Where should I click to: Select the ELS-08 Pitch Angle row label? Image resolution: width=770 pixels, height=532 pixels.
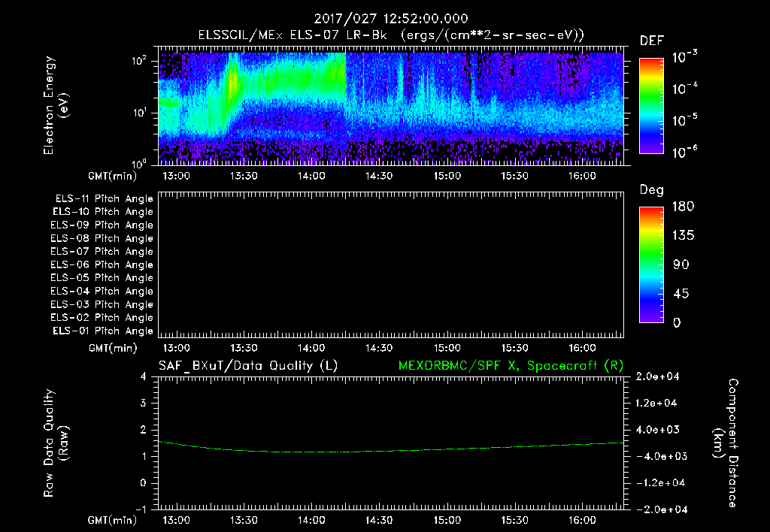click(x=102, y=238)
